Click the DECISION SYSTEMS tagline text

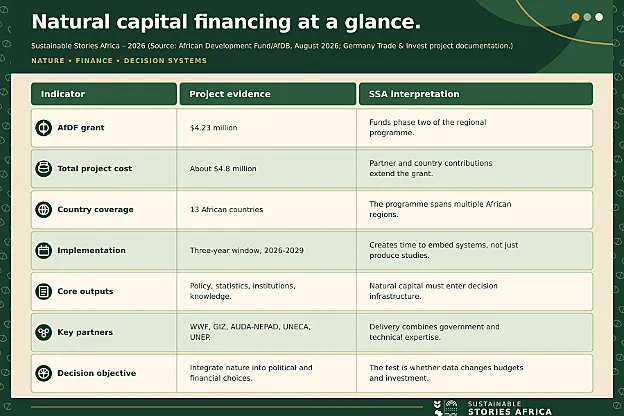click(x=165, y=61)
